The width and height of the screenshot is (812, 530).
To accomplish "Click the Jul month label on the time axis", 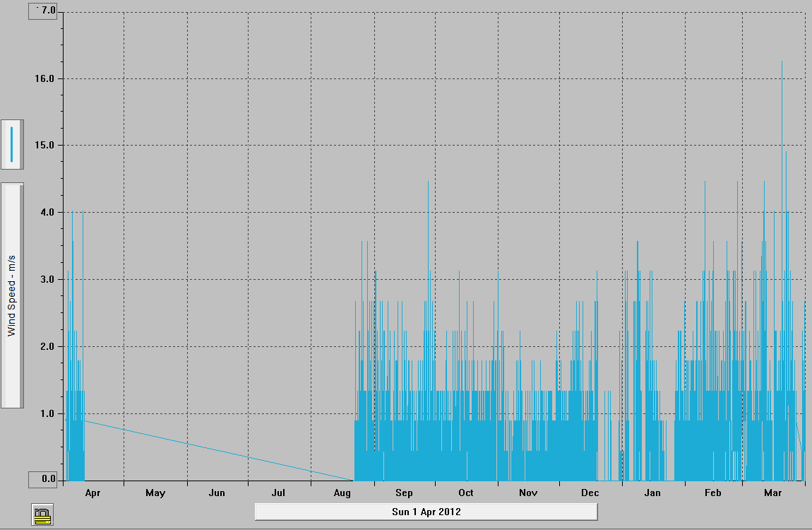I will point(279,493).
